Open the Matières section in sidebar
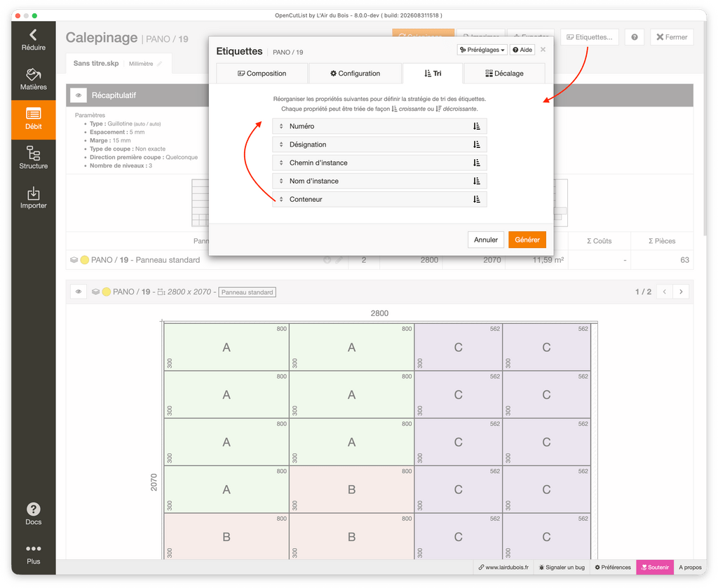This screenshot has width=718, height=588. click(34, 80)
